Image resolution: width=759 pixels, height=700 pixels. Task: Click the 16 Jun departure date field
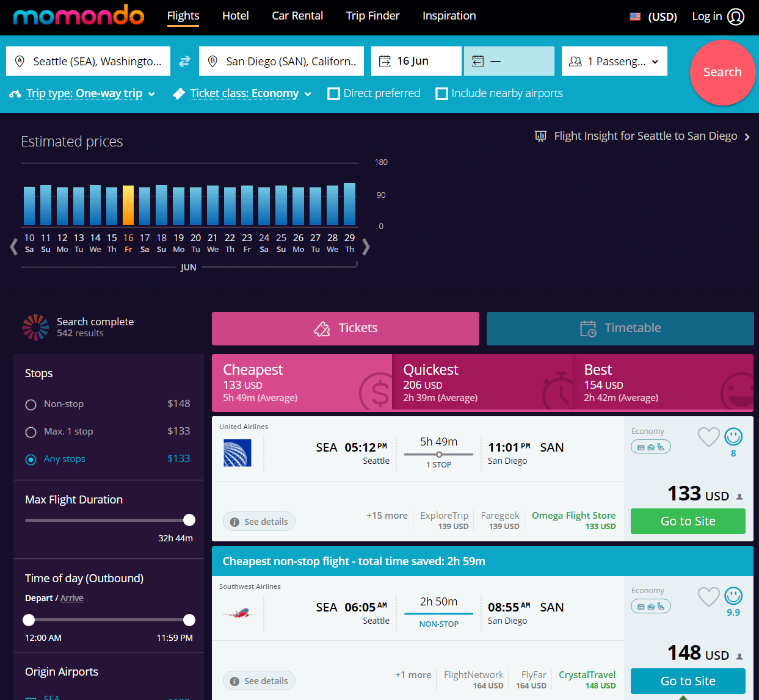[x=416, y=62]
